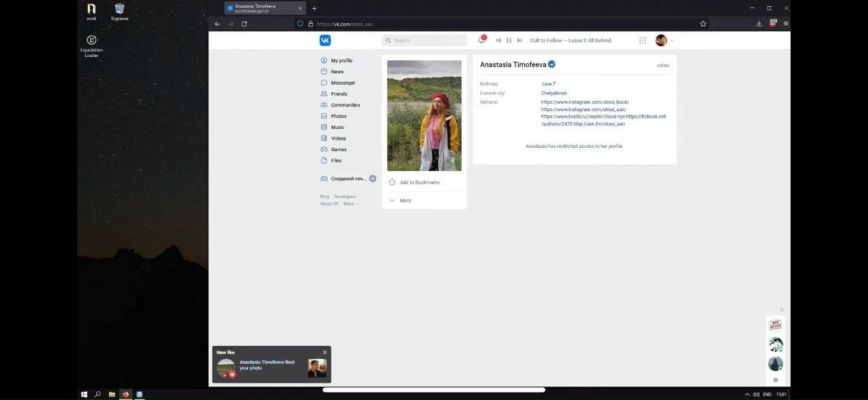
Task: Open the Windows Start menu
Action: click(x=84, y=394)
